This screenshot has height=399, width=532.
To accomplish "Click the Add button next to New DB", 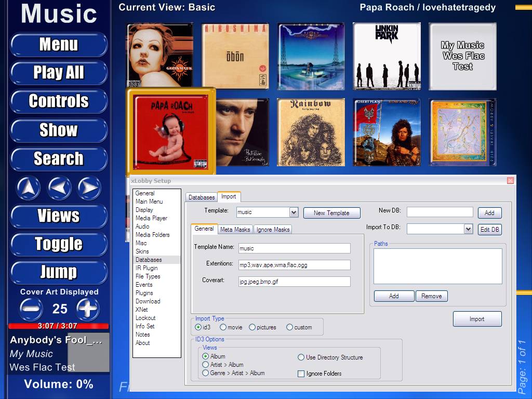I will click(x=489, y=212).
